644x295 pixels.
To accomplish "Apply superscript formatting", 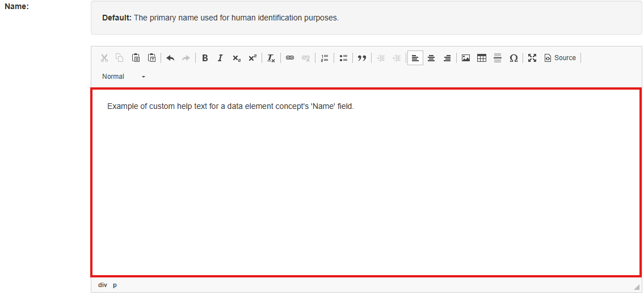I will tap(252, 58).
